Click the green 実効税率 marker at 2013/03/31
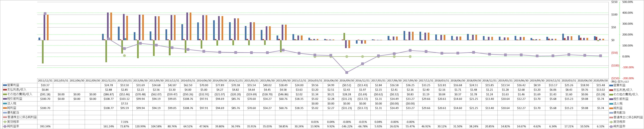This screenshot has height=129, width=644. coord(124,55)
